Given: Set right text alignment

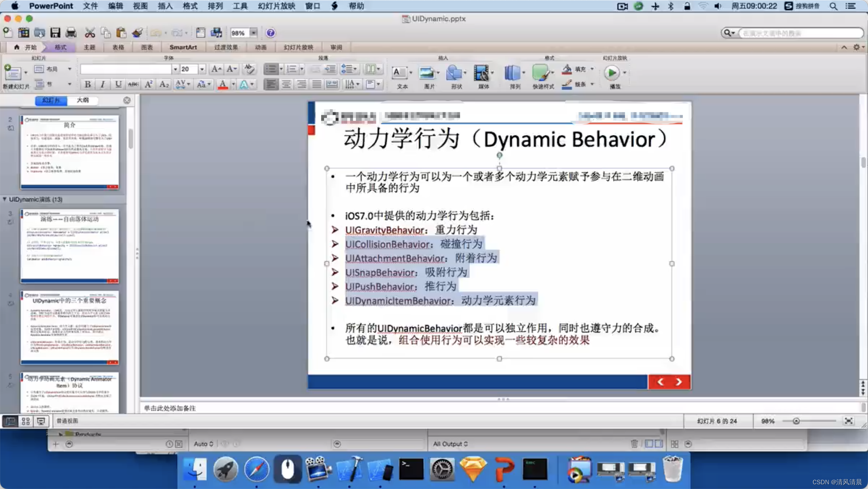Looking at the screenshot, I should coord(301,84).
